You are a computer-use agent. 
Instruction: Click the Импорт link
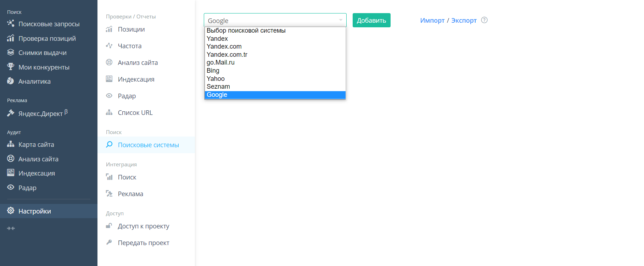coord(432,20)
